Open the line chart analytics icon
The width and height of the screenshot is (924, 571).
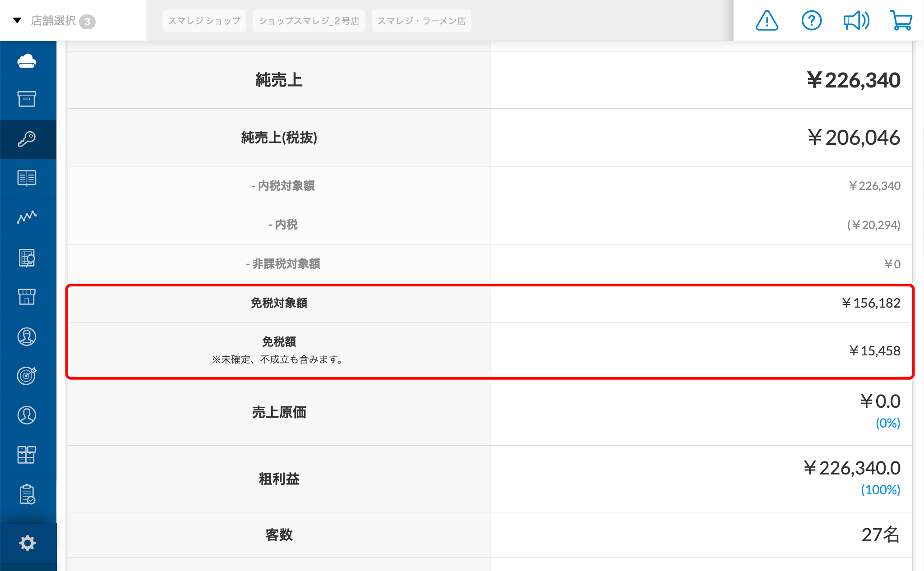[x=27, y=217]
